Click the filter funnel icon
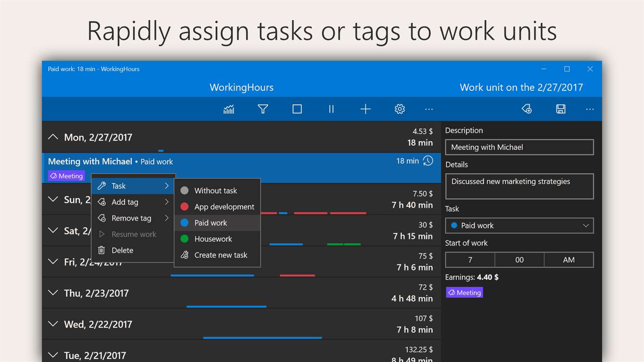The width and height of the screenshot is (644, 362). 263,109
